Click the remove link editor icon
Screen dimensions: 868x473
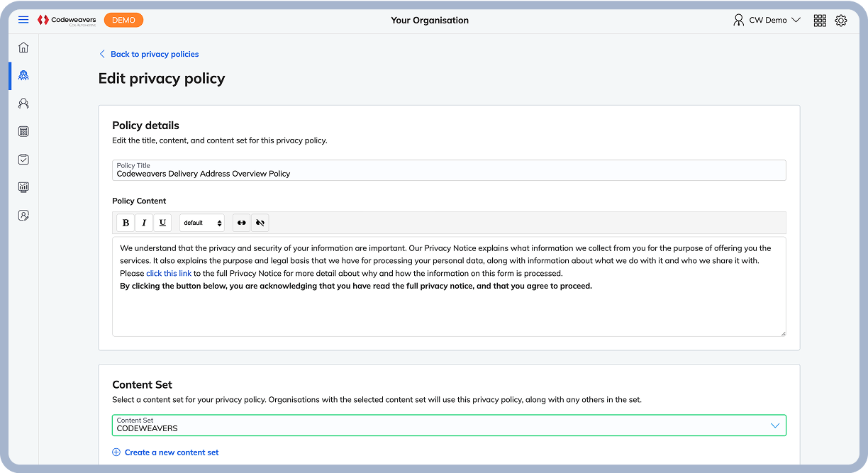[x=260, y=223]
